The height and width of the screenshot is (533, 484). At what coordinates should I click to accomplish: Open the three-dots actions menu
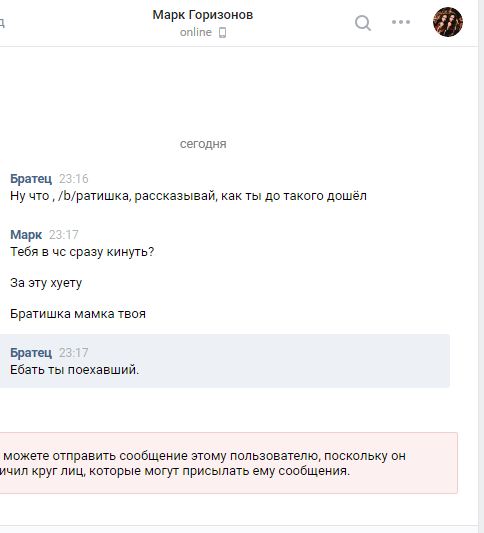pyautogui.click(x=401, y=22)
